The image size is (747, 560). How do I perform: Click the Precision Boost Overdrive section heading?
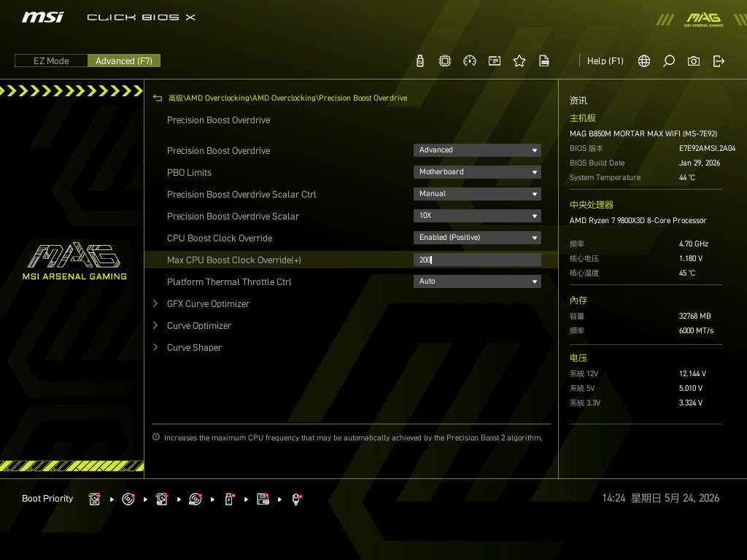tap(219, 120)
